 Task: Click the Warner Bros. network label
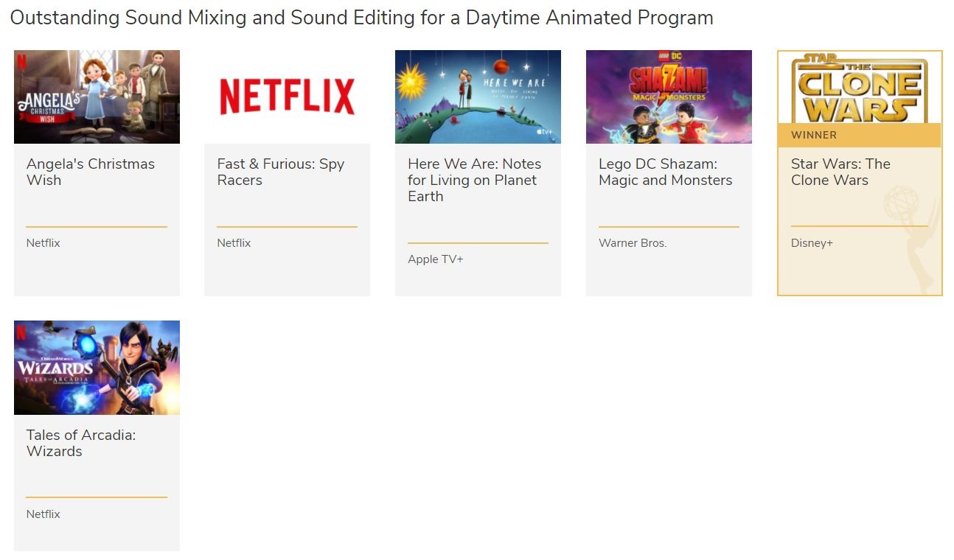point(633,242)
